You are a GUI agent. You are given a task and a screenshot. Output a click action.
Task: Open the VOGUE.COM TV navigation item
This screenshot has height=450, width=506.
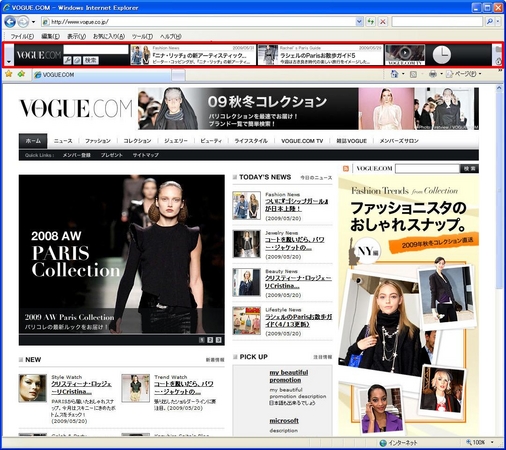[302, 141]
